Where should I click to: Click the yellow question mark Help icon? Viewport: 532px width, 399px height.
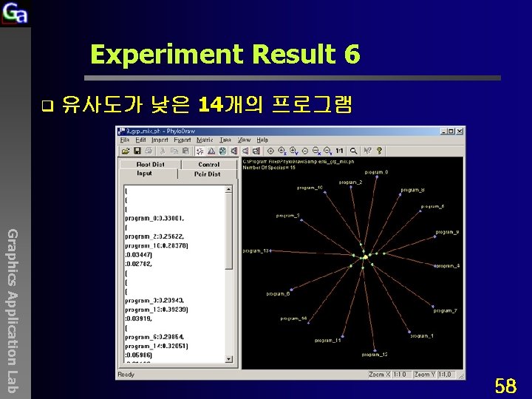click(379, 151)
